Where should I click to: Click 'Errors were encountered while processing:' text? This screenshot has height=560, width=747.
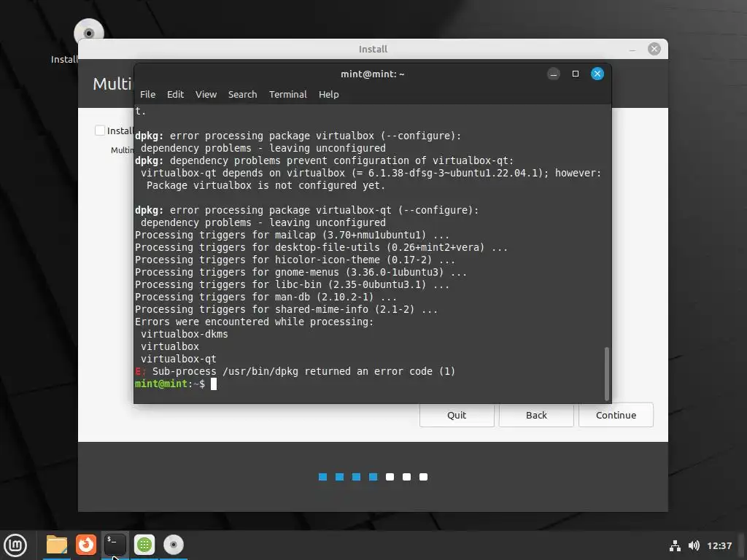[255, 322]
